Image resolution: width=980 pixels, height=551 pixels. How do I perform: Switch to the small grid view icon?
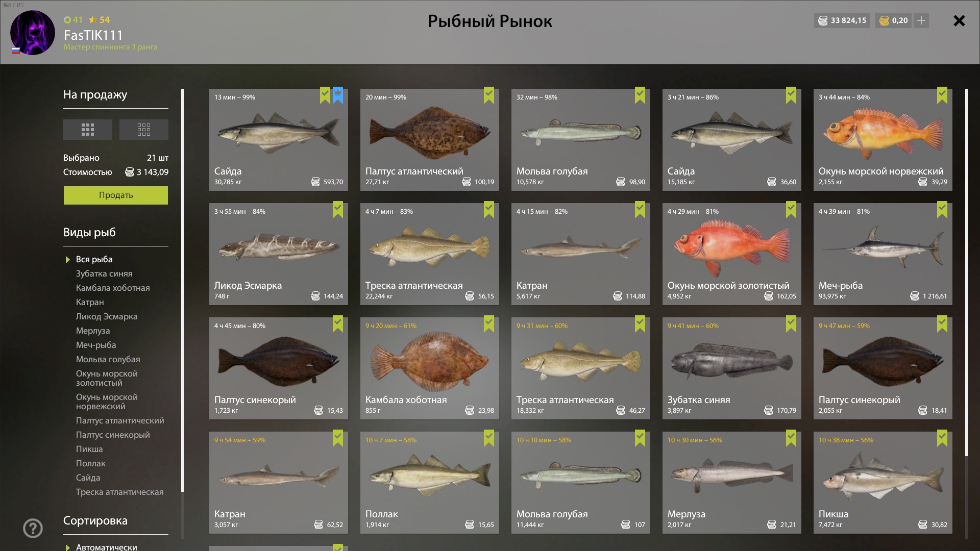(144, 130)
